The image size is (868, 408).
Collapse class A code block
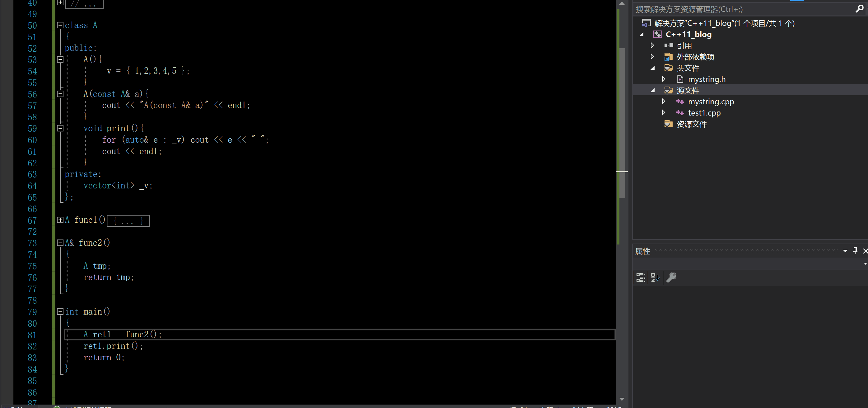[x=60, y=25]
